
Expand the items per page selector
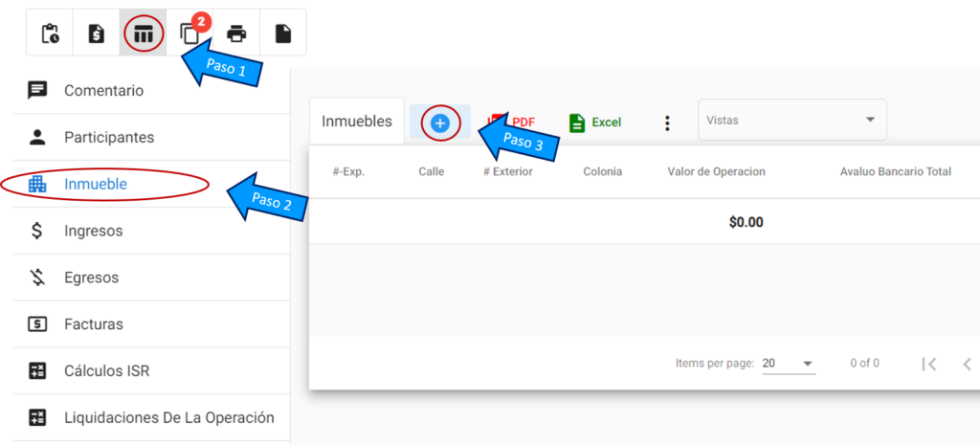click(x=789, y=363)
